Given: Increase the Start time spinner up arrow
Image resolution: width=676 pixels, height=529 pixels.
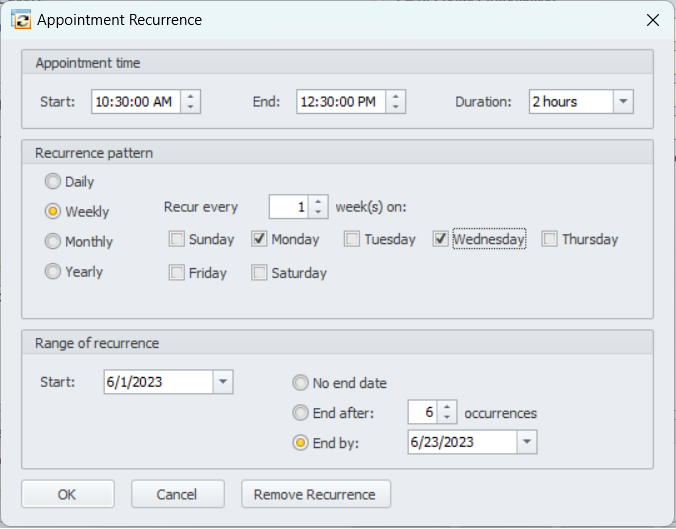Looking at the screenshot, I should pos(192,96).
